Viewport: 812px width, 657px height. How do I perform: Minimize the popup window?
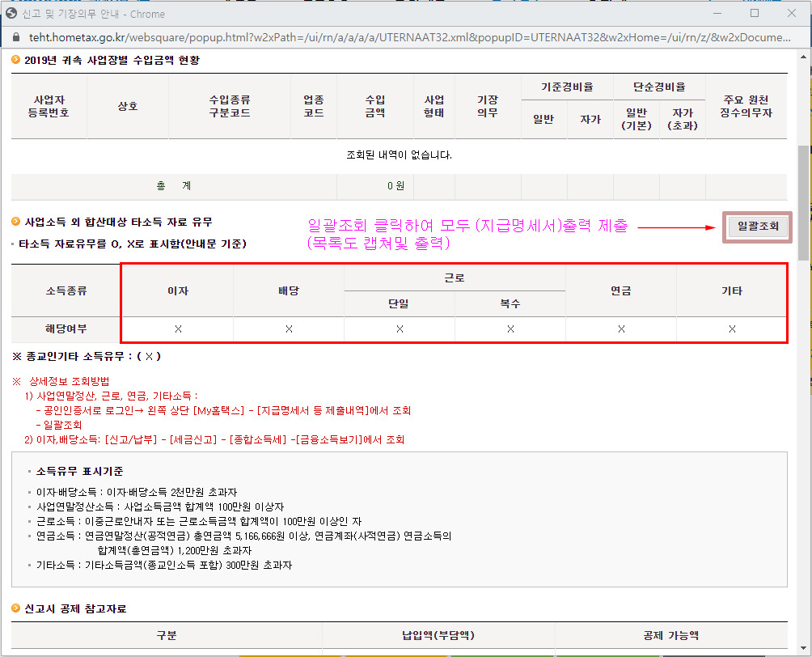[x=717, y=13]
